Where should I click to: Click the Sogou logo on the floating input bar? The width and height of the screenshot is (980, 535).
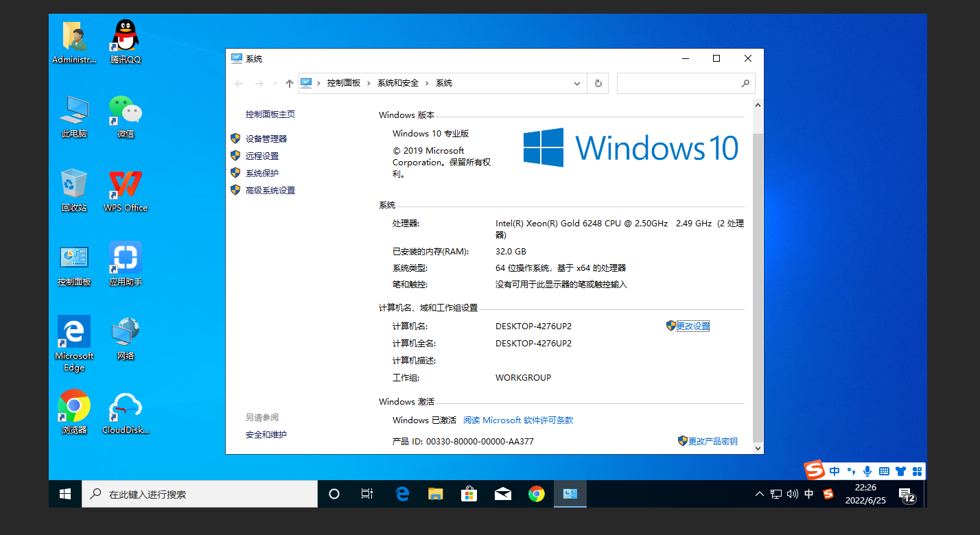coord(815,470)
